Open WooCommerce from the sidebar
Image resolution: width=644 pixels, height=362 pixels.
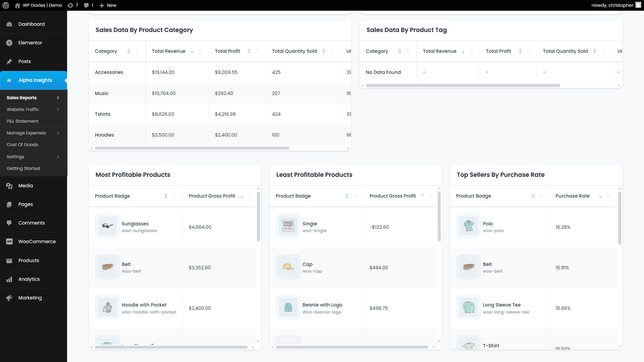[x=37, y=242]
